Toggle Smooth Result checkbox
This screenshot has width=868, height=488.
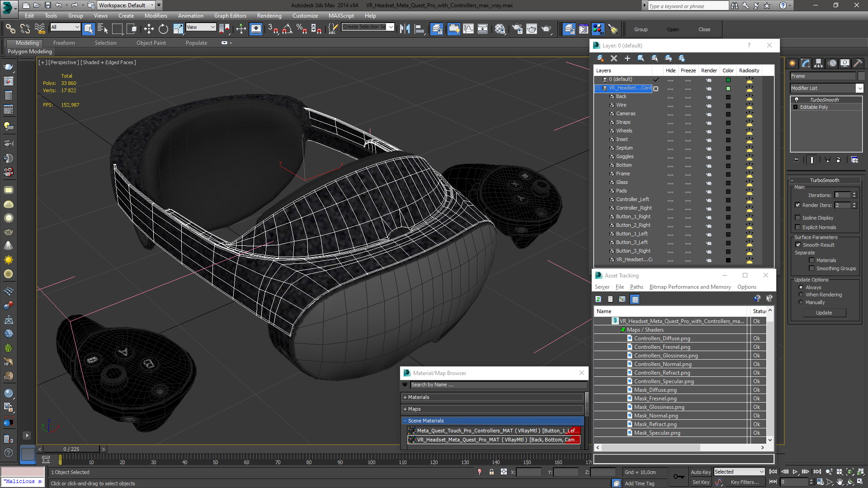[798, 245]
